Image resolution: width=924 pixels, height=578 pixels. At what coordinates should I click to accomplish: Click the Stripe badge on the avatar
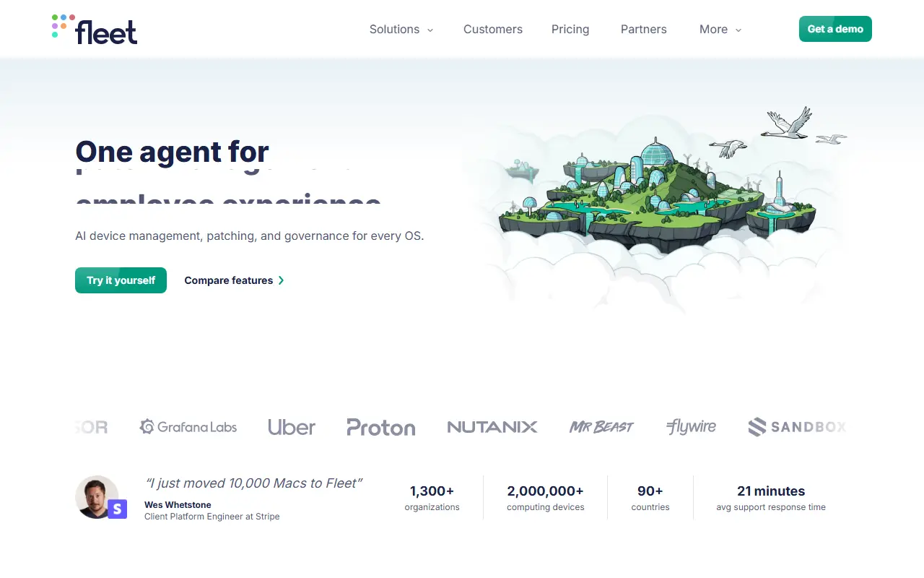118,509
